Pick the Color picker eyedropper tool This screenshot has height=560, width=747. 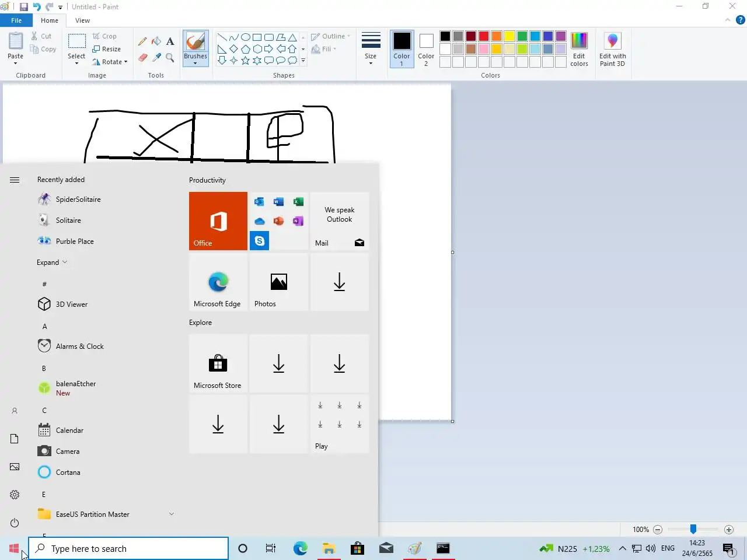(156, 57)
